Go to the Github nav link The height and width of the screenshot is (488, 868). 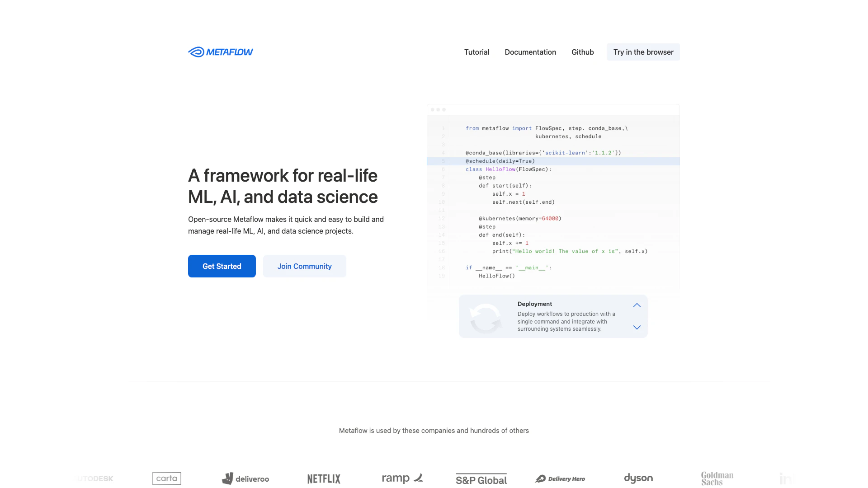582,52
